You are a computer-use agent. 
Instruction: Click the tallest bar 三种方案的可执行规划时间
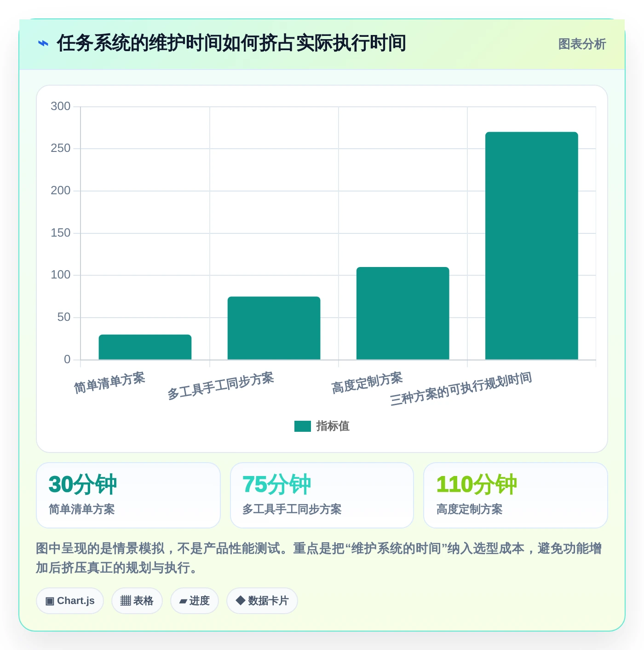531,246
